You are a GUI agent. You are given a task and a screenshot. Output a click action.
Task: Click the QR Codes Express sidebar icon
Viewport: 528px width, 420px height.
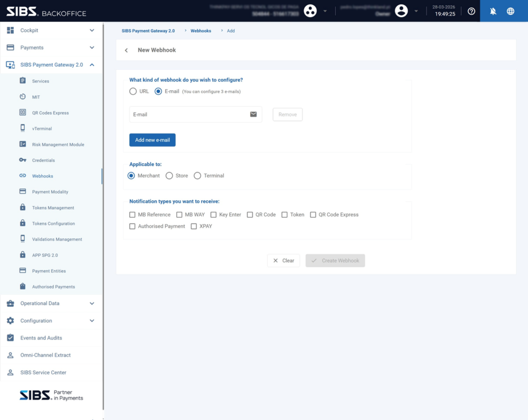pyautogui.click(x=23, y=112)
